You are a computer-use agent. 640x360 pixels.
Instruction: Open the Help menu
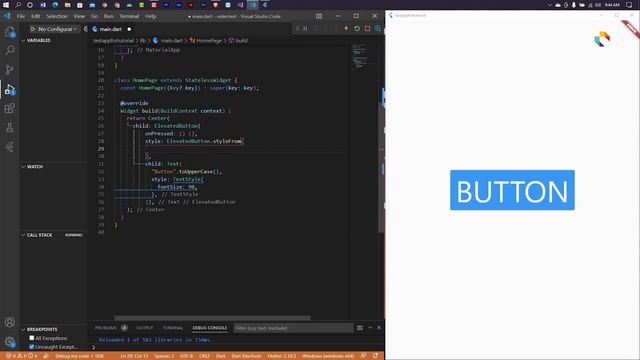point(151,16)
